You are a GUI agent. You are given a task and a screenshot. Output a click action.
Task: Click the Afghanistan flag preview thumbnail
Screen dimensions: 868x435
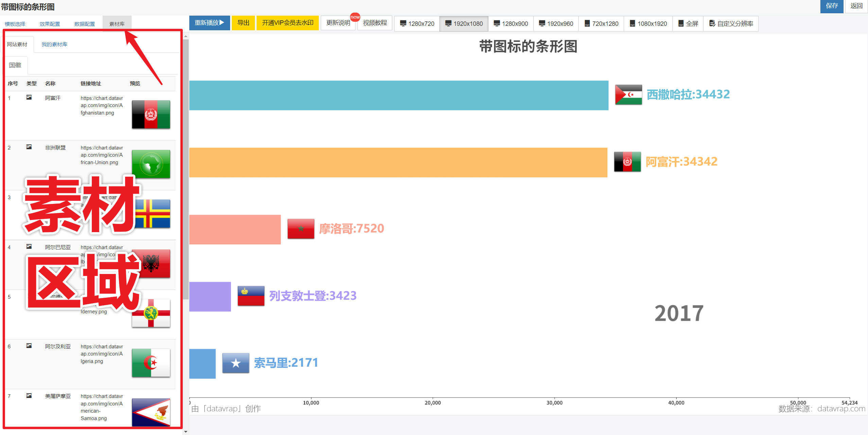click(151, 114)
